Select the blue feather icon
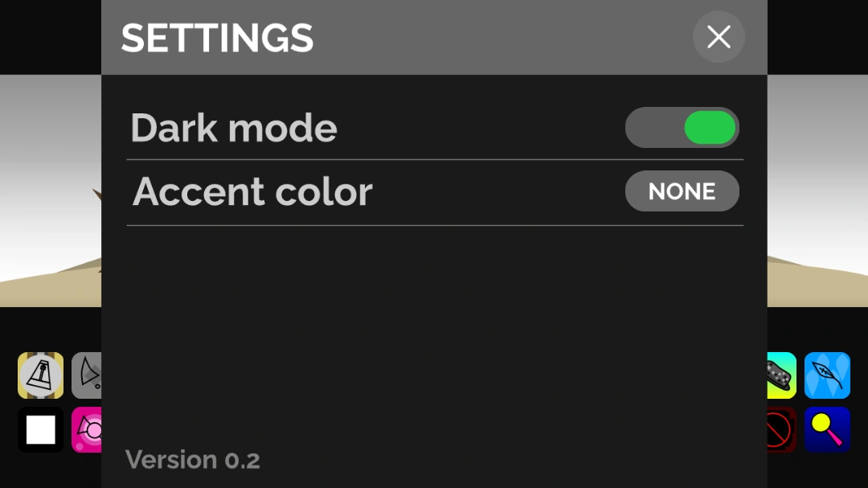868x488 pixels. 827,375
